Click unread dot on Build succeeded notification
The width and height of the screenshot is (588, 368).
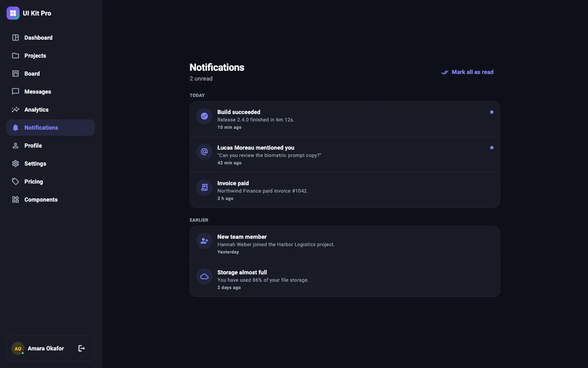(x=492, y=112)
